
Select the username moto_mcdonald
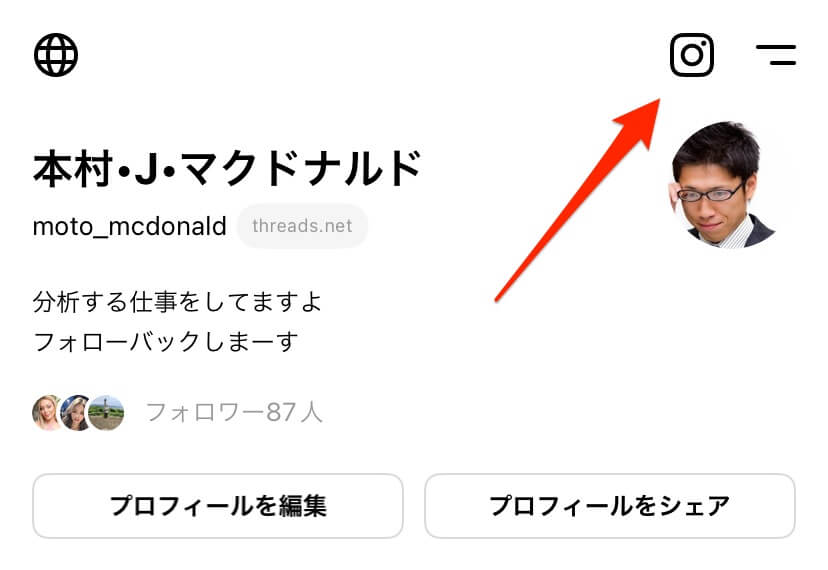tap(130, 226)
